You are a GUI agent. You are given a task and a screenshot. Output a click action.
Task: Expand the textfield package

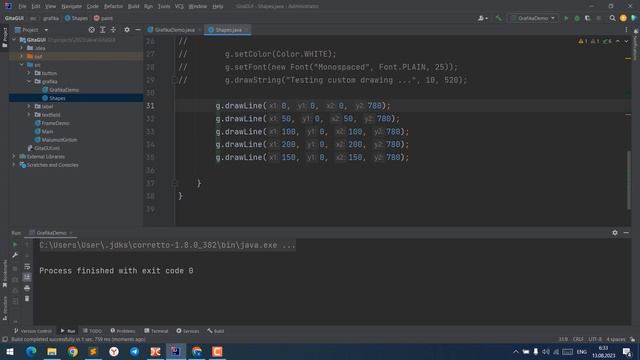pos(29,115)
